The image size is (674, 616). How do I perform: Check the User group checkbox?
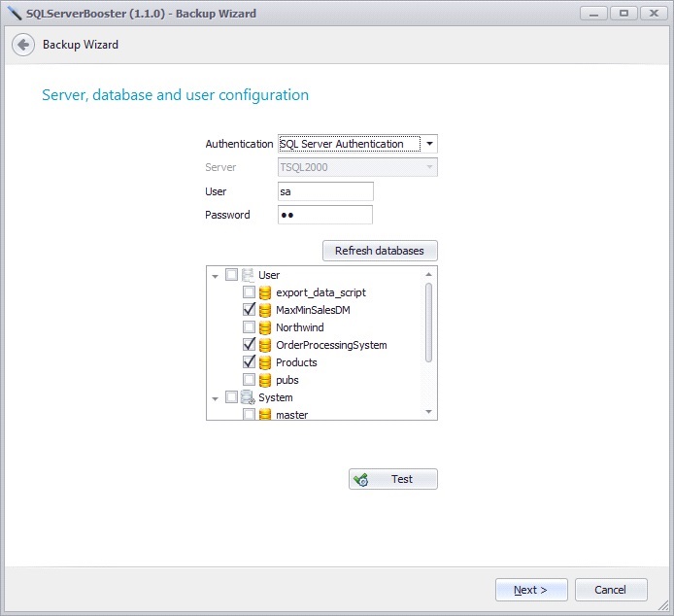click(x=231, y=274)
